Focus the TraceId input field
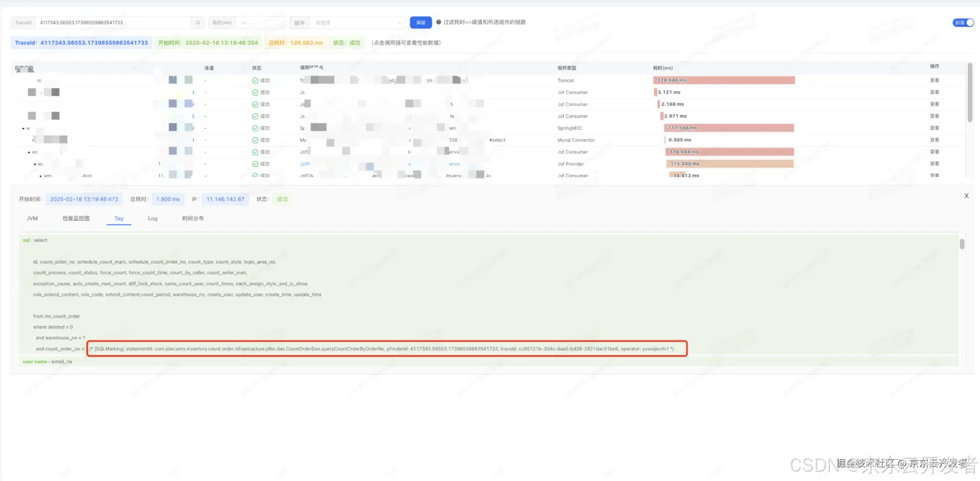The height and width of the screenshot is (481, 980). pos(114,23)
